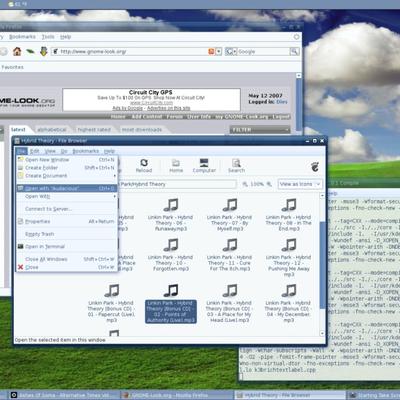Image resolution: width=400 pixels, height=400 pixels.
Task: Select Bonus CD 01 - Papercut (Live).mp3 icon
Action: [112, 290]
